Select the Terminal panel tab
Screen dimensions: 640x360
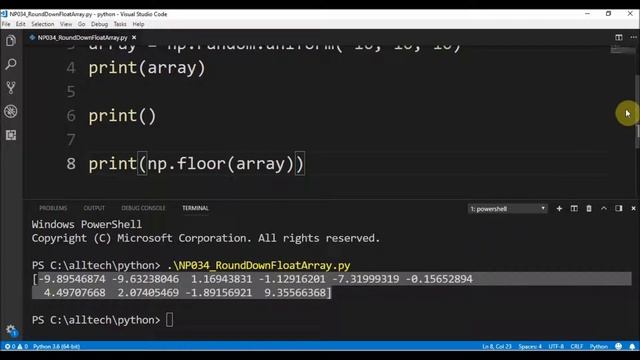point(195,208)
